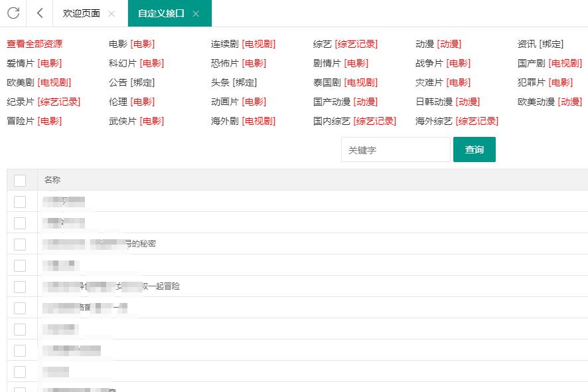This screenshot has width=588, height=392.
Task: Toggle the select-all checkbox in table header
Action: (20, 180)
